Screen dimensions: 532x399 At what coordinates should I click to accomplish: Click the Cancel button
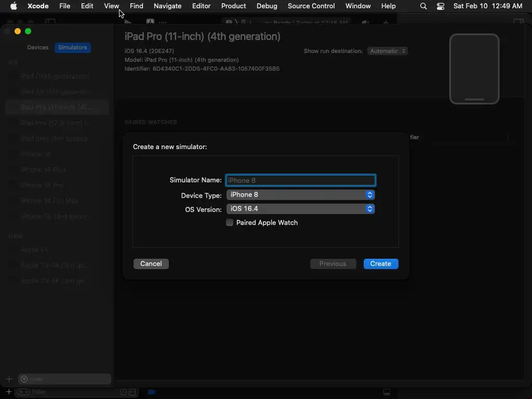point(151,263)
